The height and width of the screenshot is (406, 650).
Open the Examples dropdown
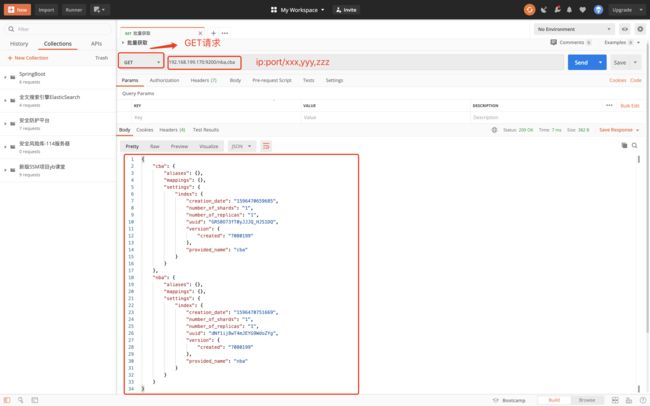click(x=622, y=42)
